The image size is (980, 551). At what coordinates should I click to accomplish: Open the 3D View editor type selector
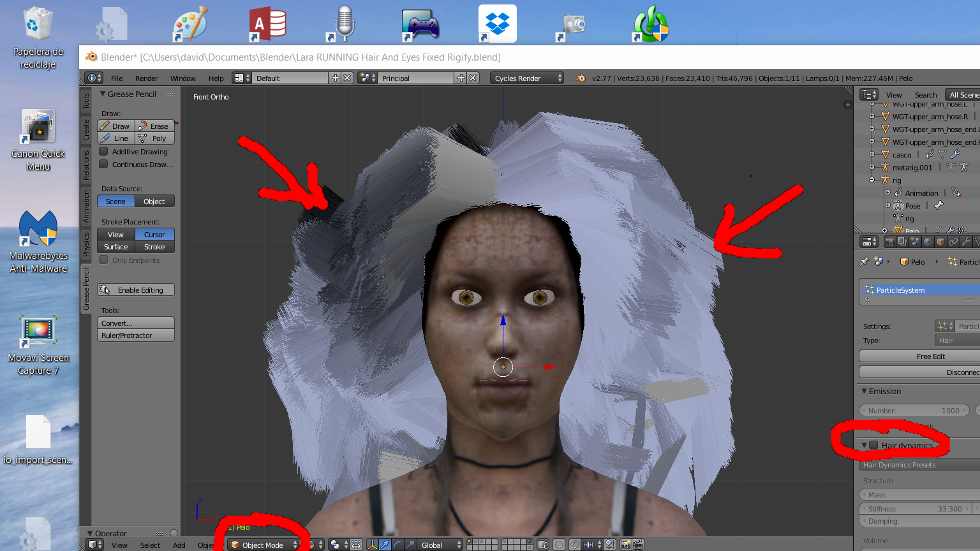tap(94, 545)
